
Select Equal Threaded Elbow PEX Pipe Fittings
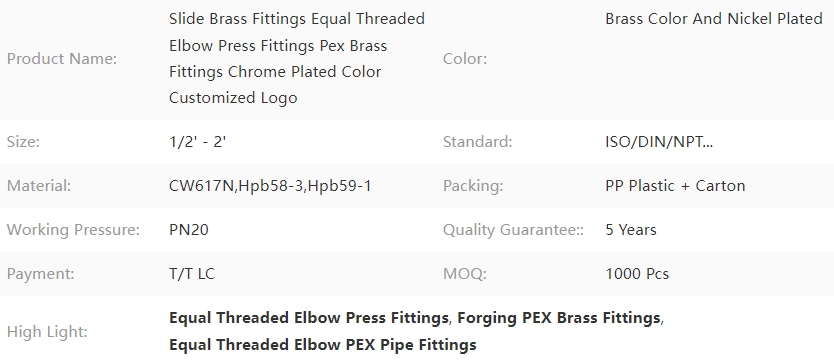[x=322, y=345]
